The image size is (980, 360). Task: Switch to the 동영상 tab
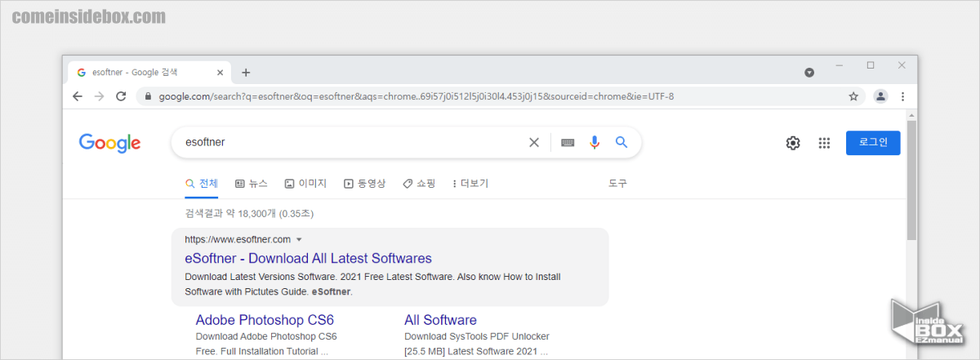pos(364,184)
